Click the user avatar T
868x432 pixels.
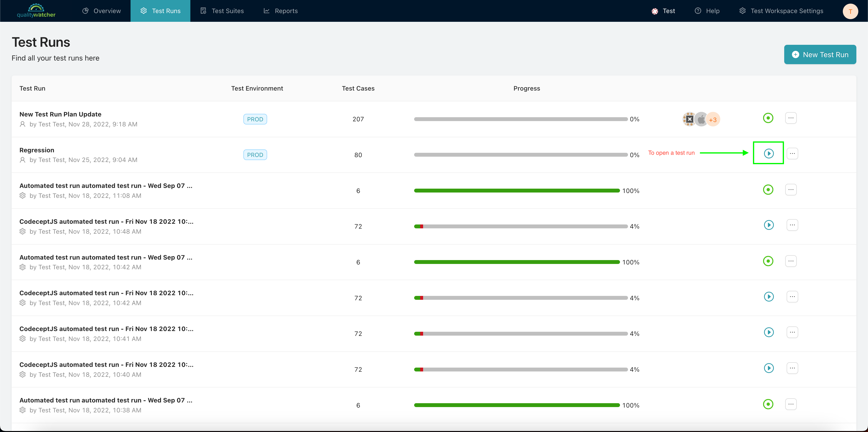pos(850,11)
